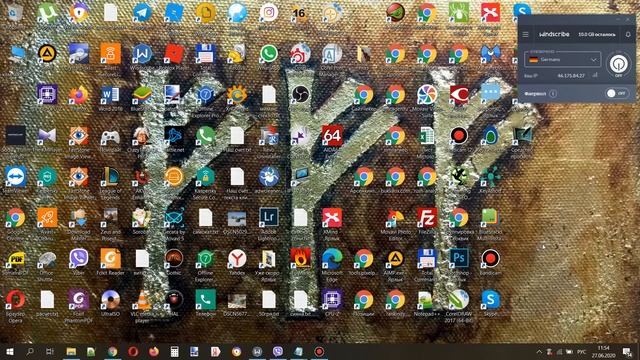Switch the input language indicator РУС
The height and width of the screenshot is (360, 640).
coord(581,351)
